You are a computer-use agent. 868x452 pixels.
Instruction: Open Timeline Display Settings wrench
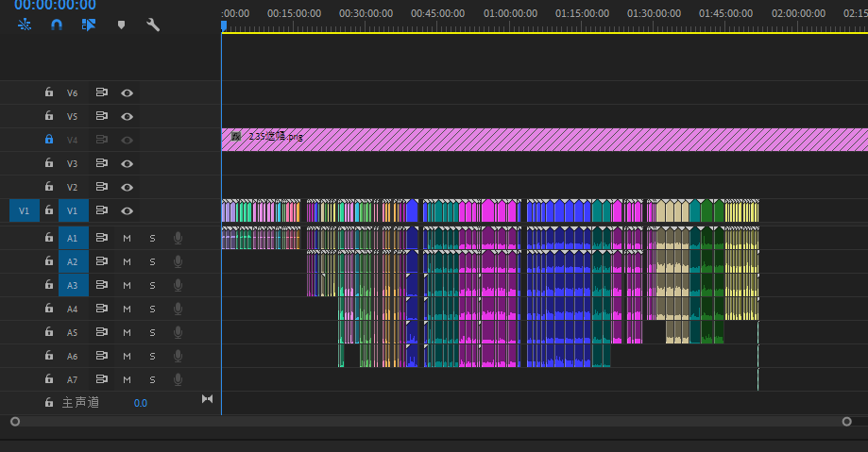[153, 25]
